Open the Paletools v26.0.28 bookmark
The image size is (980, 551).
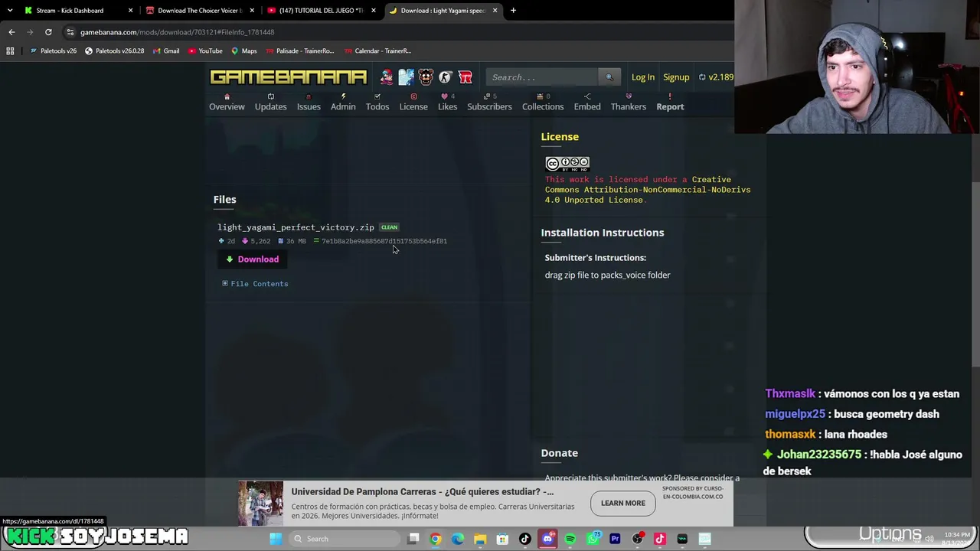coord(114,51)
